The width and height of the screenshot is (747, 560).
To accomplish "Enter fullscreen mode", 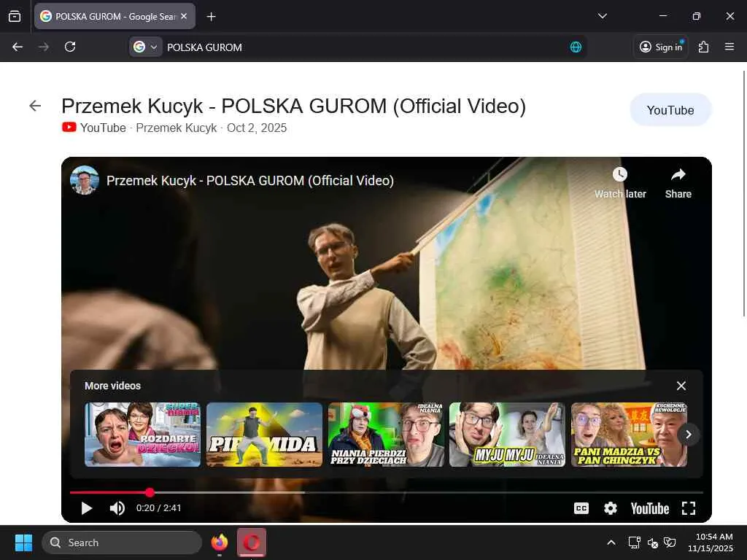I will click(689, 508).
